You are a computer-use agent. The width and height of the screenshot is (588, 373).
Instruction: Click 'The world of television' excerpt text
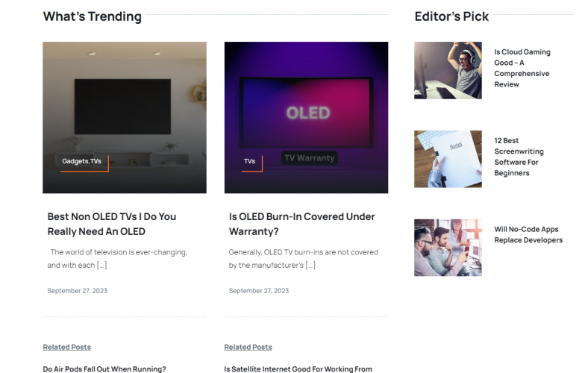click(117, 259)
